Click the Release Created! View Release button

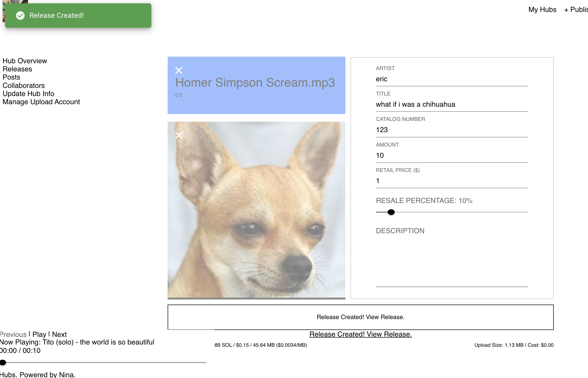click(360, 317)
